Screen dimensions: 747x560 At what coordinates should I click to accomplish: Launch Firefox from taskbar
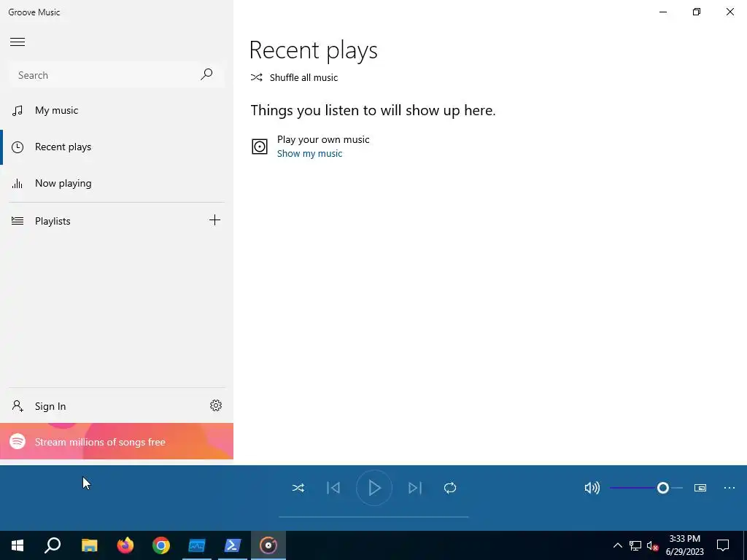tap(125, 545)
